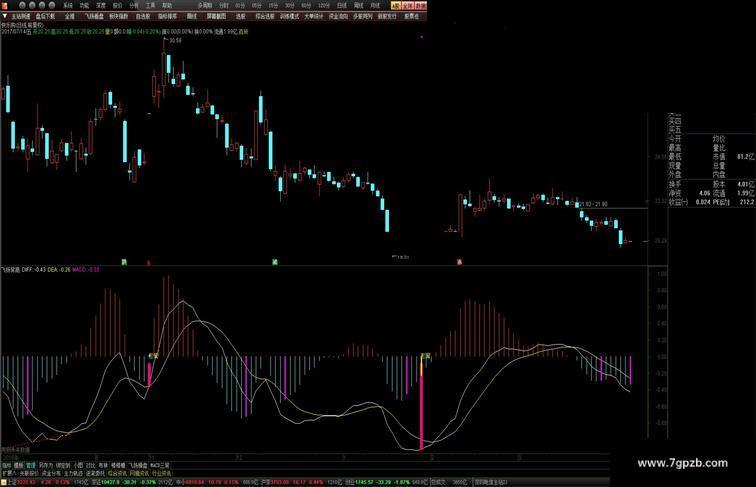Click the MACD三笑 indicator tab

point(159,466)
